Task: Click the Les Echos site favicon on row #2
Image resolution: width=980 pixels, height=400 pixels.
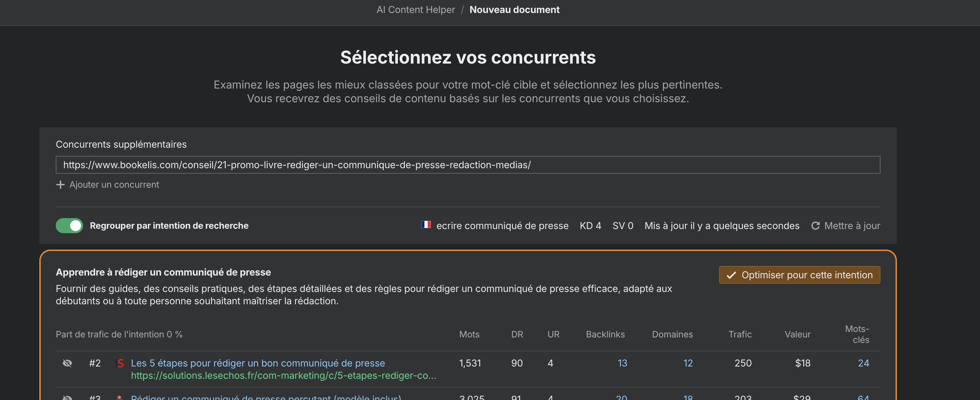Action: pyautogui.click(x=120, y=363)
